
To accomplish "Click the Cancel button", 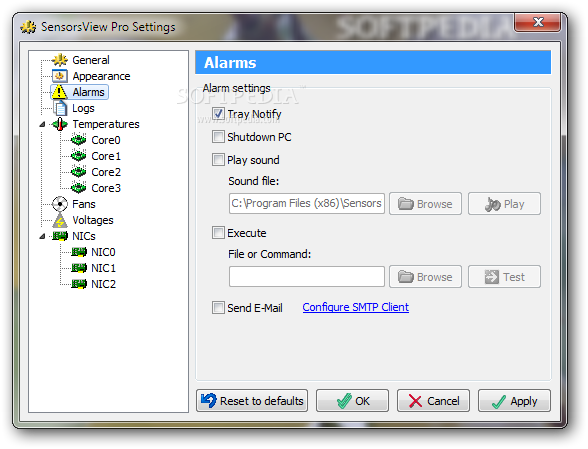I will [x=434, y=401].
